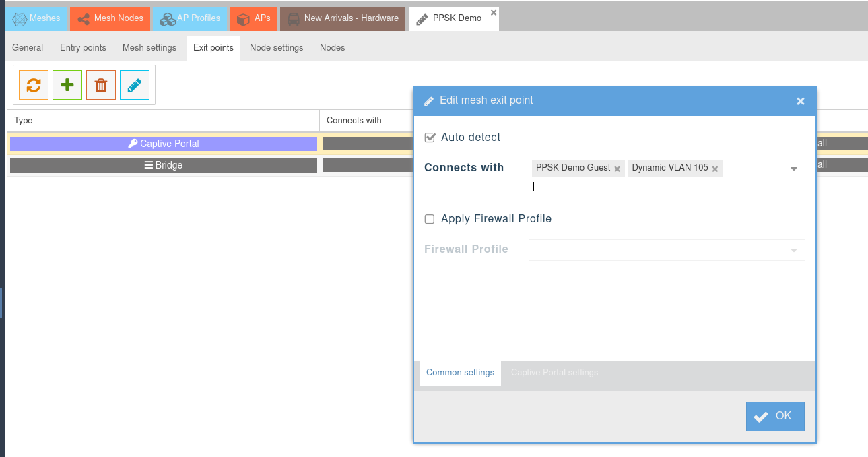Open the Mesh Nodes top tab

[110, 18]
